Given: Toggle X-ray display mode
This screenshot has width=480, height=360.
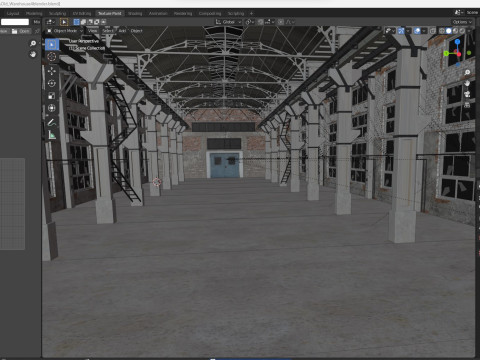Looking at the screenshot, I should (x=433, y=31).
